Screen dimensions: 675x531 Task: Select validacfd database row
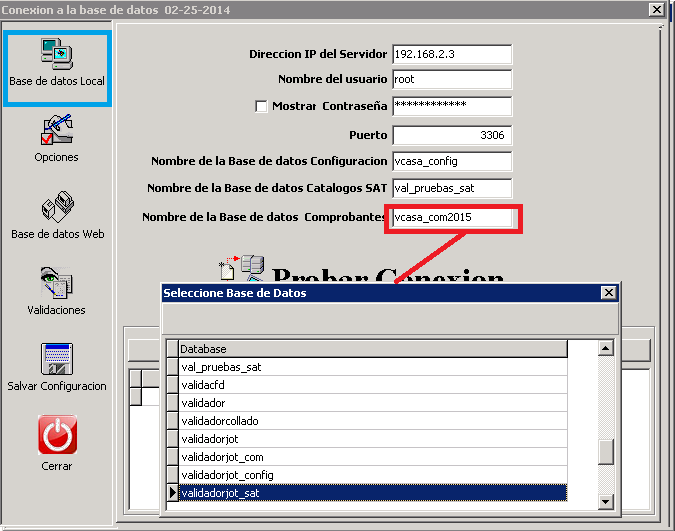click(372, 385)
